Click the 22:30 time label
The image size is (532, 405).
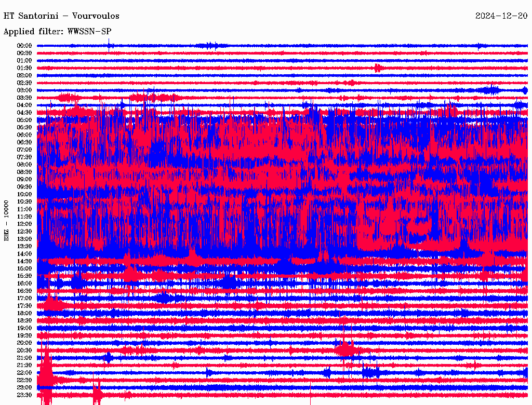coord(24,380)
